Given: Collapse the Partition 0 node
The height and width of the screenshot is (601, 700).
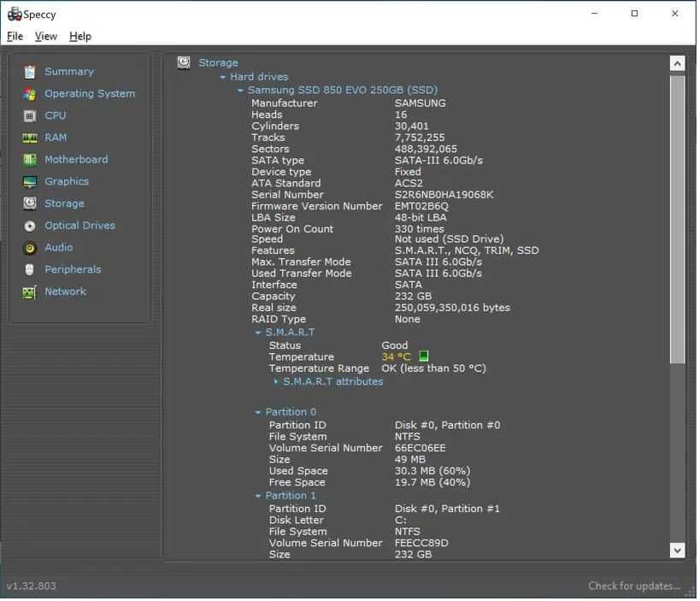Looking at the screenshot, I should tap(257, 412).
